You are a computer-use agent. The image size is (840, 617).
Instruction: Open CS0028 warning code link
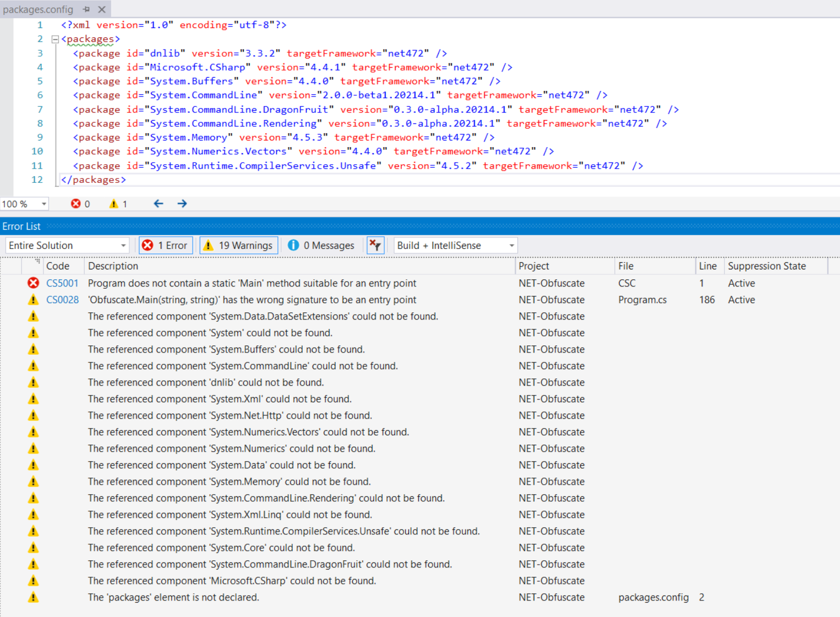(x=62, y=299)
